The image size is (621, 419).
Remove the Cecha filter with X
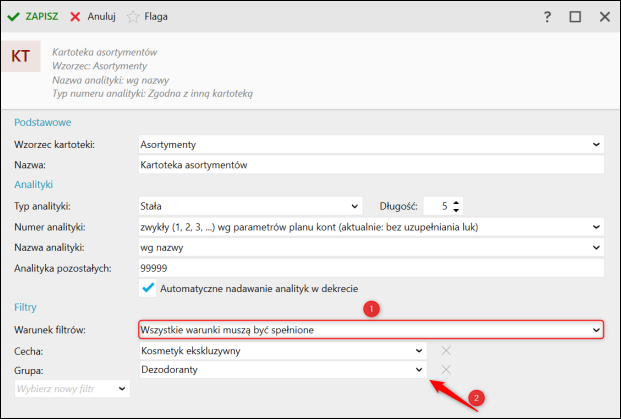tap(446, 351)
